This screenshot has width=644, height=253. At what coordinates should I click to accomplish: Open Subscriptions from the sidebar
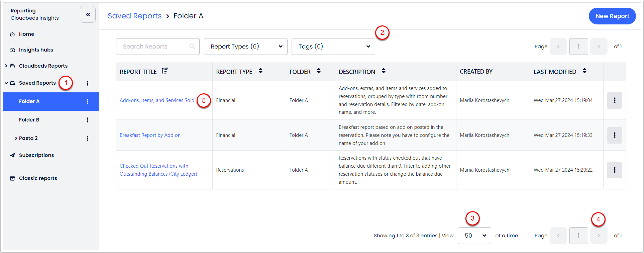(36, 155)
